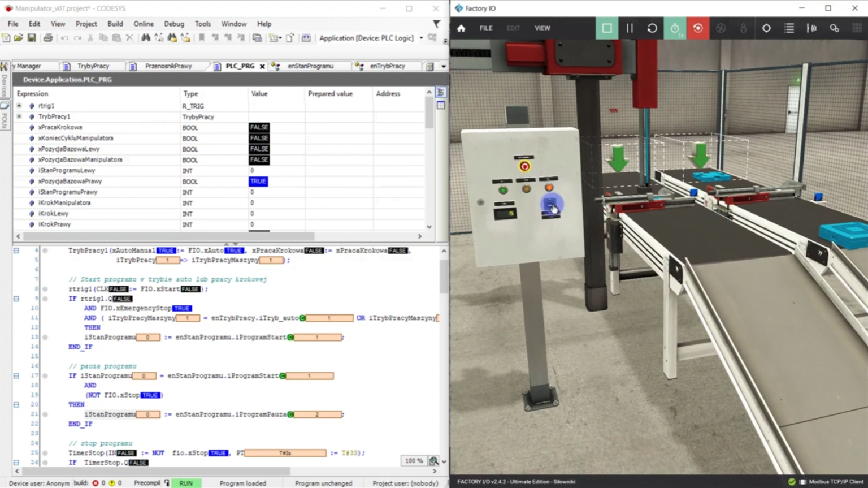Toggle the 1x simulation speed stopwatch
868x488 pixels.
click(675, 28)
